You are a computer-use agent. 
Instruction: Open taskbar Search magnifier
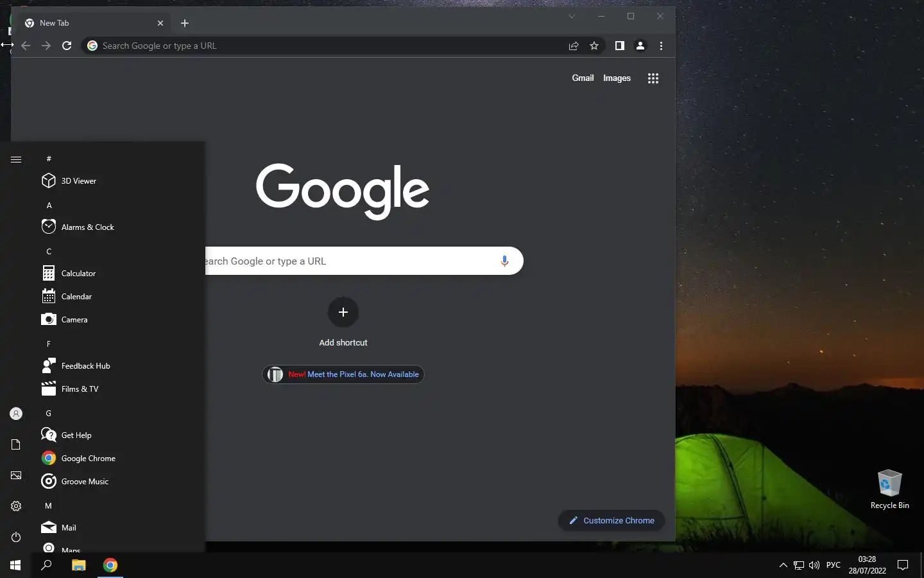click(x=46, y=565)
